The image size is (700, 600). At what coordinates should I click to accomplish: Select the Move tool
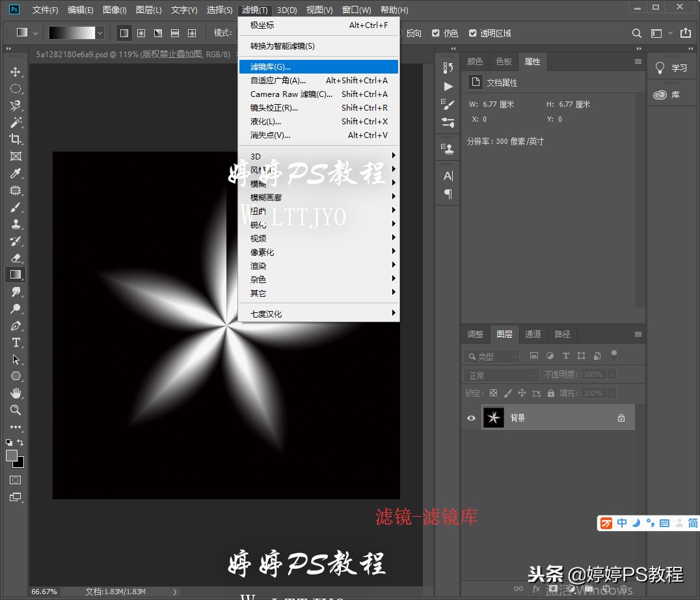(16, 72)
